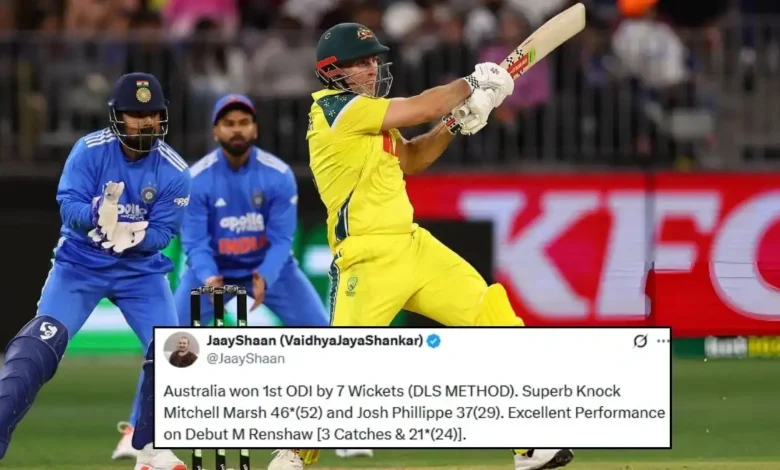The image size is (780, 470).
Task: Click the Indian flag on wicketkeeper's helmet
Action: pos(143,83)
